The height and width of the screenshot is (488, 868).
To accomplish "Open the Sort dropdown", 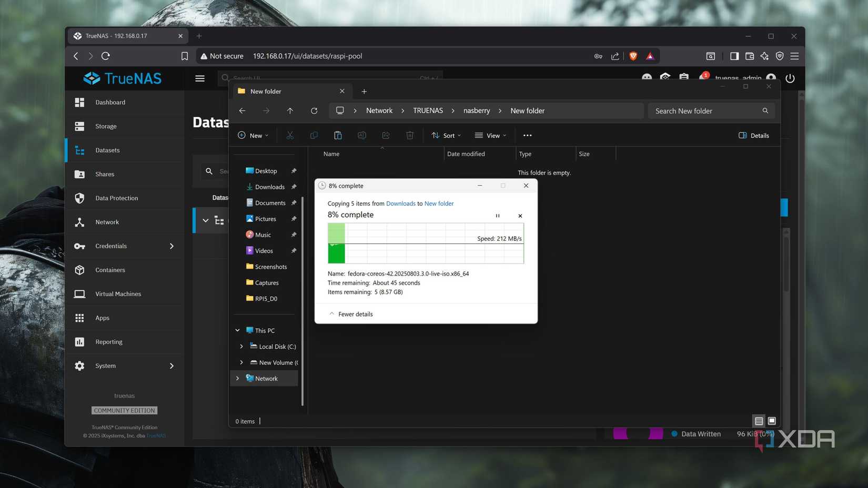I will [446, 135].
